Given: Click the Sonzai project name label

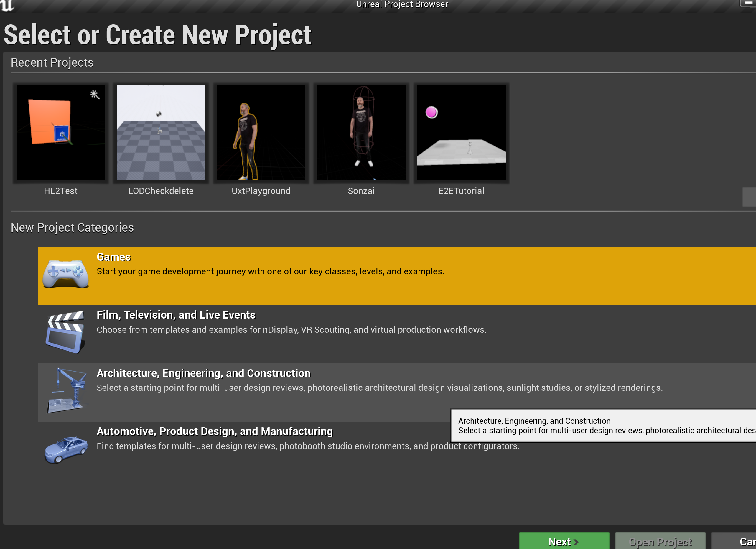Looking at the screenshot, I should (x=361, y=191).
